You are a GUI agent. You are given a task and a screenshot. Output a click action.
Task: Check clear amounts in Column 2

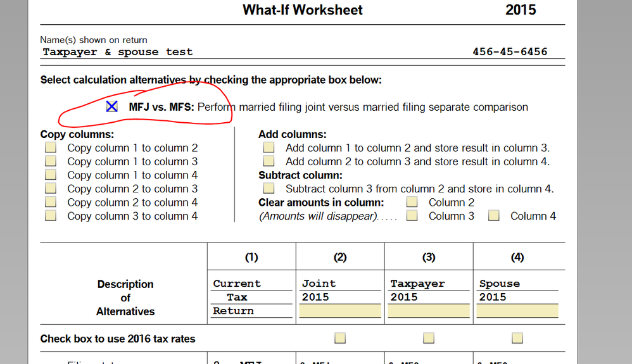coord(412,202)
